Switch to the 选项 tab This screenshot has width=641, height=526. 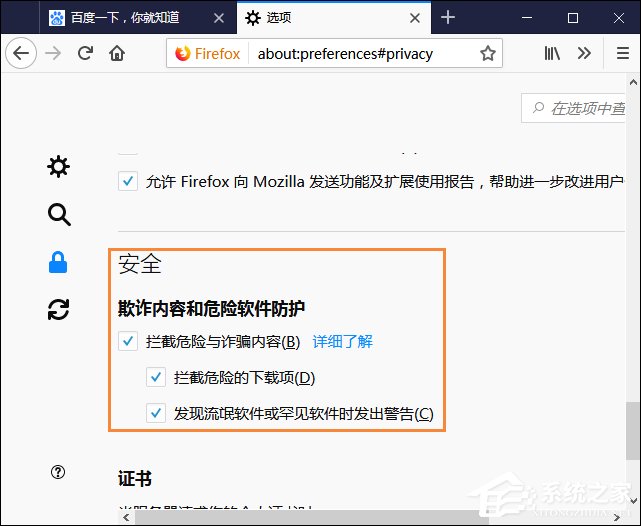[x=334, y=18]
